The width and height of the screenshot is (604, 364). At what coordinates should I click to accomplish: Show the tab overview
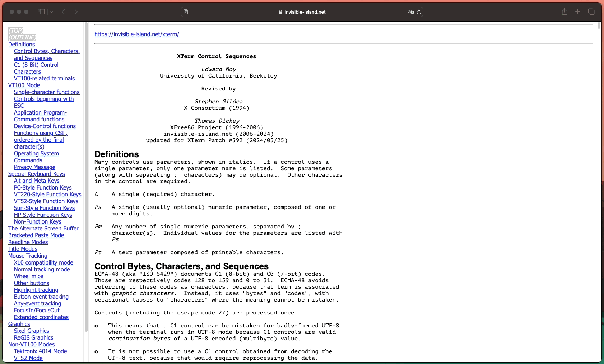(x=591, y=11)
